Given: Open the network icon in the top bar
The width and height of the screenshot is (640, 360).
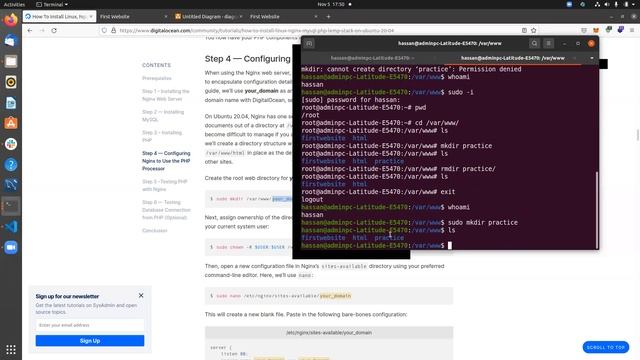Looking at the screenshot, I should 597,4.
